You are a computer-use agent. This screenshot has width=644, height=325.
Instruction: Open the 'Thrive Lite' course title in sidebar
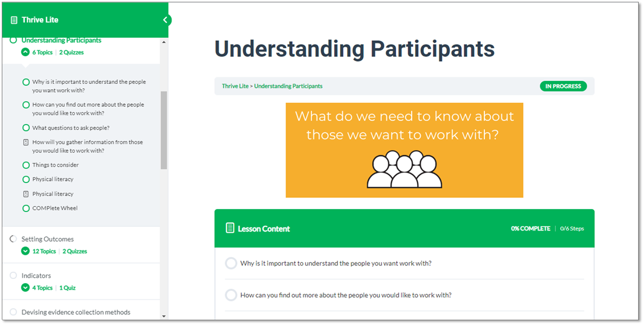coord(40,19)
